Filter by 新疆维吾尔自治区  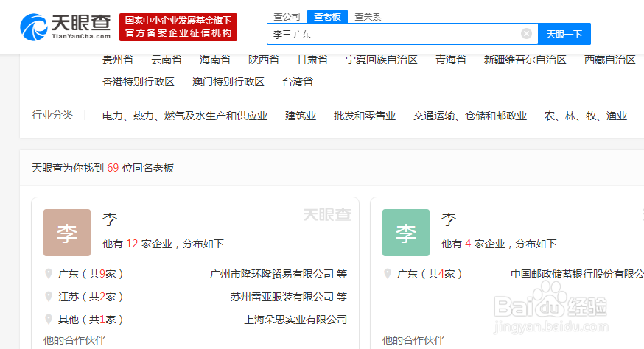tap(525, 60)
